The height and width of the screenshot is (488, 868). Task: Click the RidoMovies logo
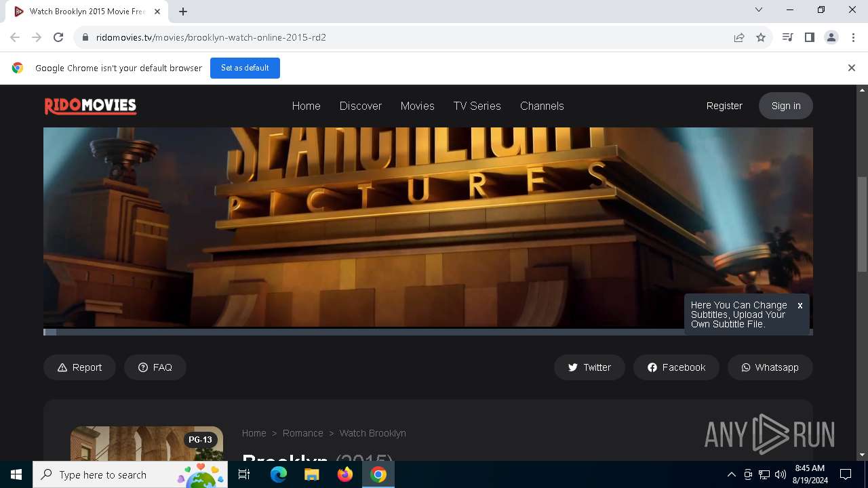coord(90,106)
